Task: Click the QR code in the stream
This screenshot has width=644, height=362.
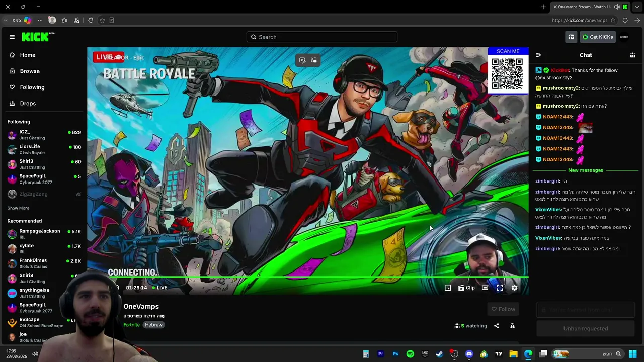Action: [x=508, y=73]
